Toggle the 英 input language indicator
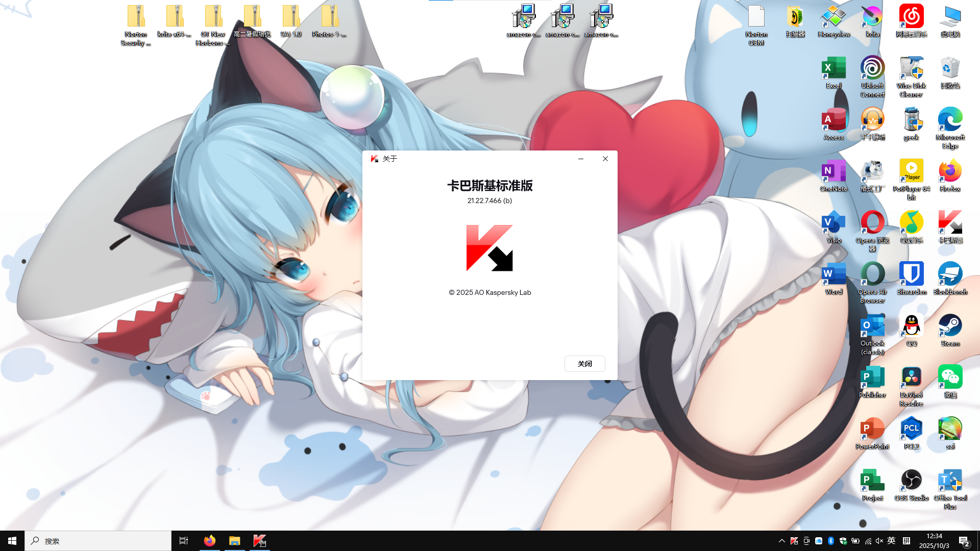 point(891,541)
